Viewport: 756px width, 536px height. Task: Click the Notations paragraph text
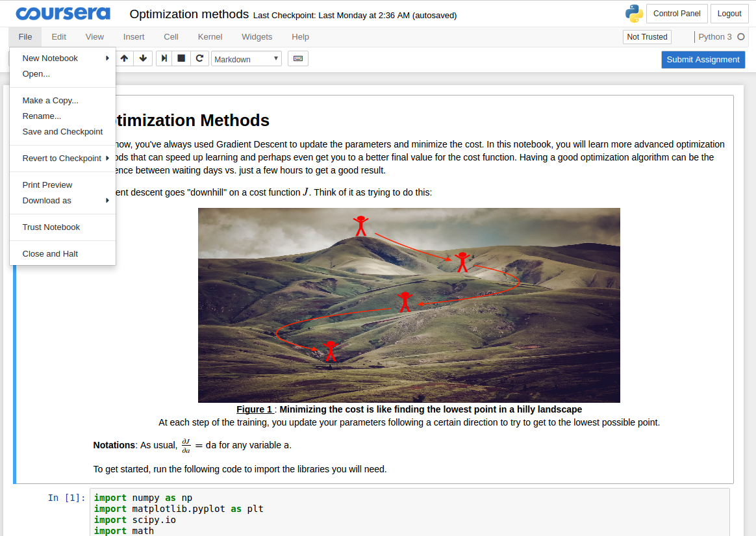click(x=192, y=445)
